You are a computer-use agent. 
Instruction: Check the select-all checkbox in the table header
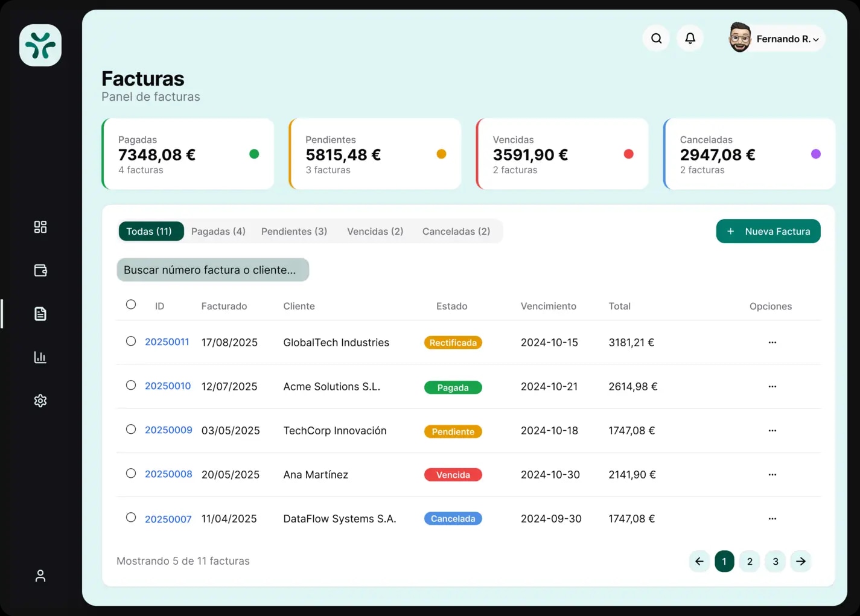[x=131, y=305]
